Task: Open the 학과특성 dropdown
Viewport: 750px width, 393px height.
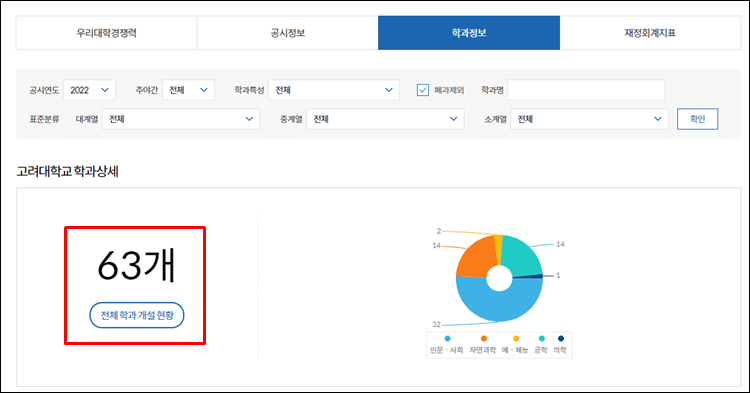Action: coord(334,90)
